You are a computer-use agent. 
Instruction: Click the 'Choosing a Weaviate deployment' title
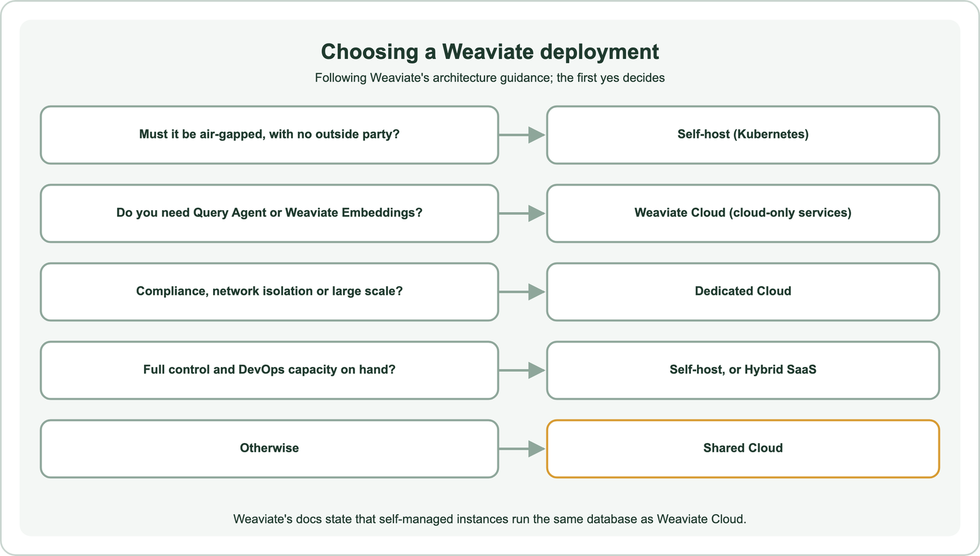[x=490, y=52]
